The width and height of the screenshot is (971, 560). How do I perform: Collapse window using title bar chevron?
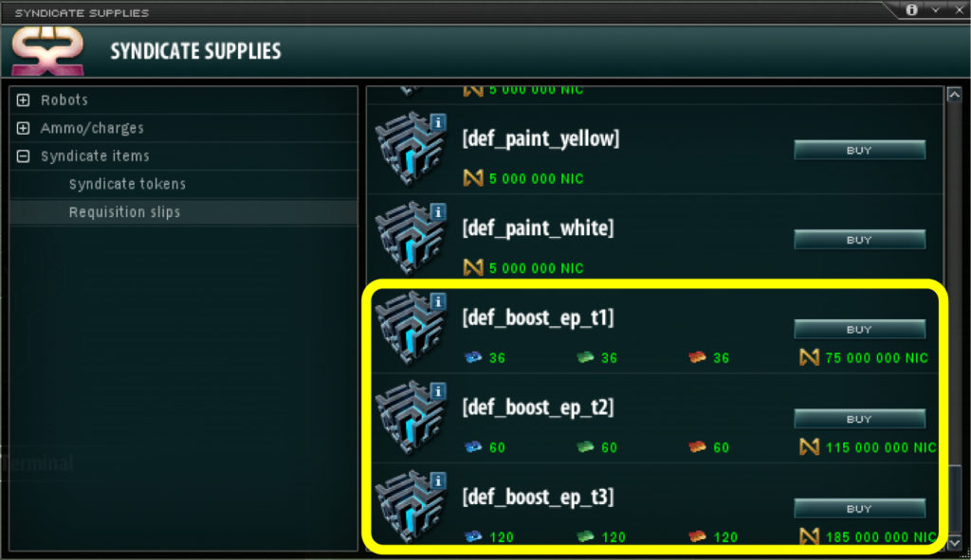[x=936, y=9]
